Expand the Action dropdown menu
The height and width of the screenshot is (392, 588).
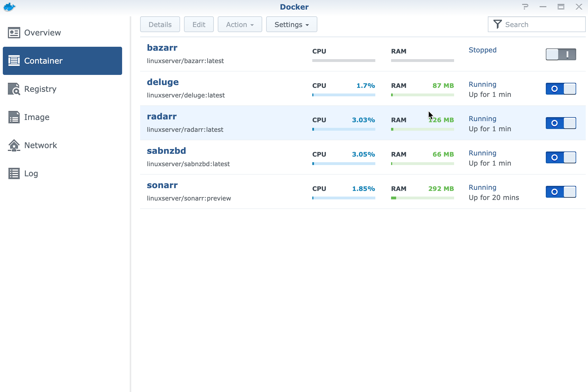point(240,24)
